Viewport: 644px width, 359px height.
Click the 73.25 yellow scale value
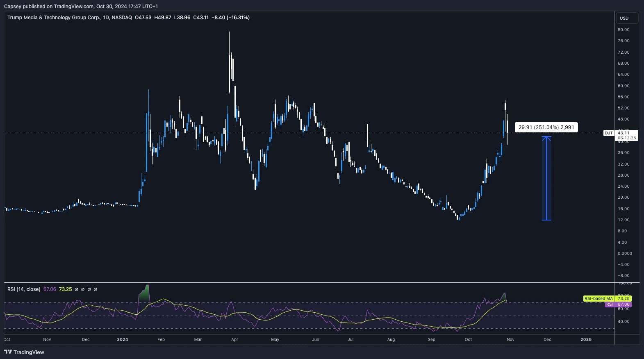click(x=624, y=299)
